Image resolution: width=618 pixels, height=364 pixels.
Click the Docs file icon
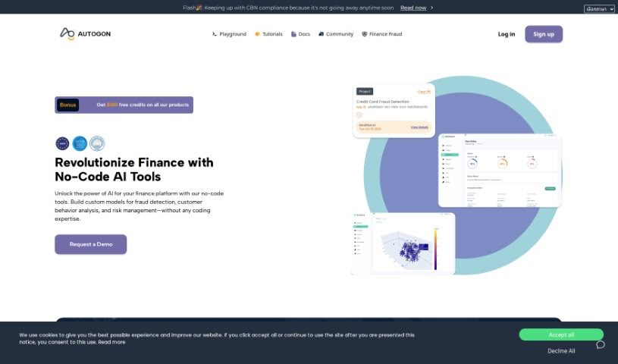click(293, 34)
